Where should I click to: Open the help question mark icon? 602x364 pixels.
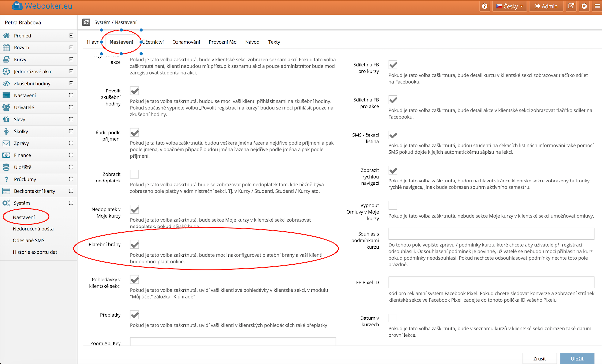coord(484,6)
